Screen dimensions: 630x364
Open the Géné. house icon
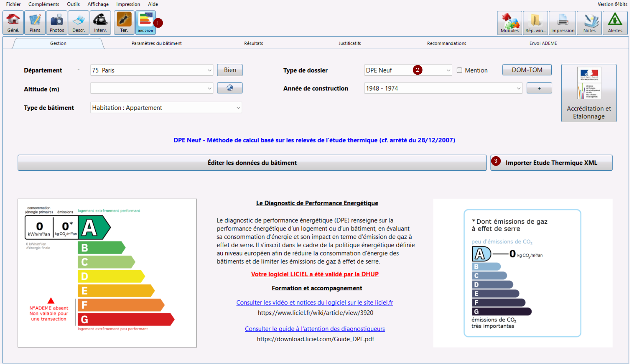[x=13, y=22]
